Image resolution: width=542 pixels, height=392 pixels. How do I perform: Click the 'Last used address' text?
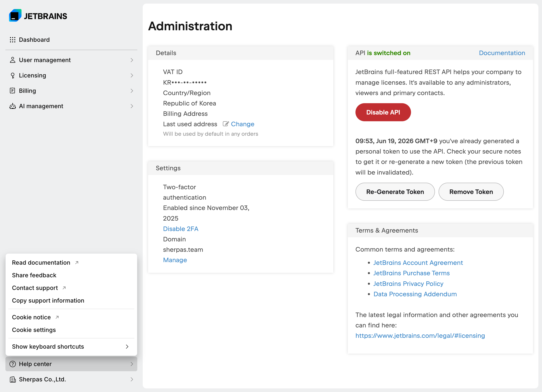point(190,124)
